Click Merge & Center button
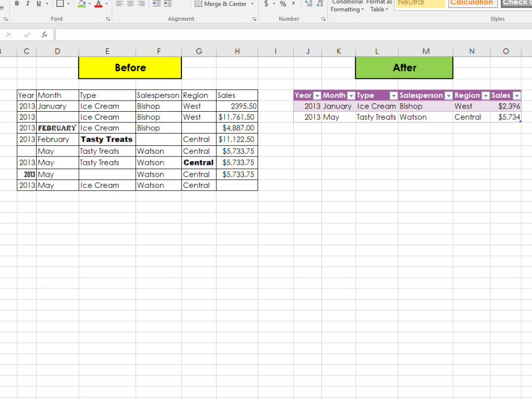 (221, 4)
